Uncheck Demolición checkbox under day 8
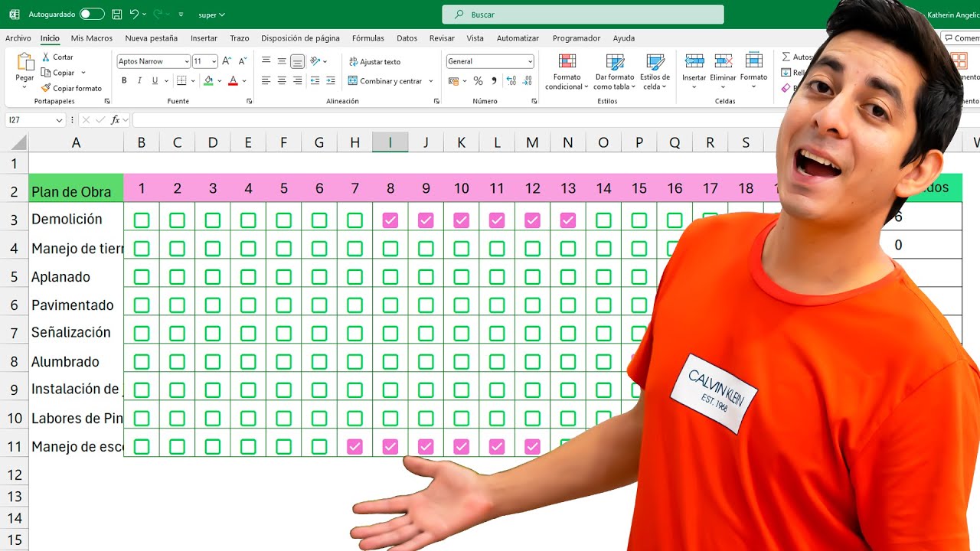 390,220
